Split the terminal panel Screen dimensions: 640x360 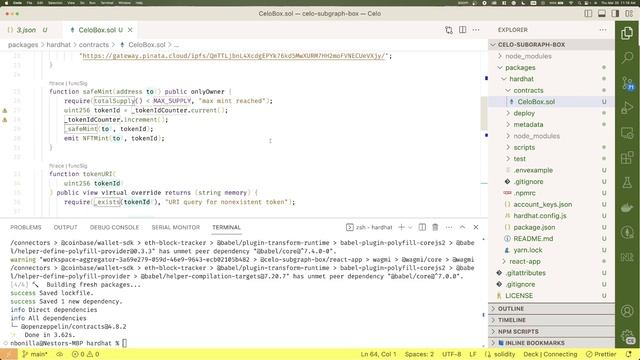(x=422, y=227)
